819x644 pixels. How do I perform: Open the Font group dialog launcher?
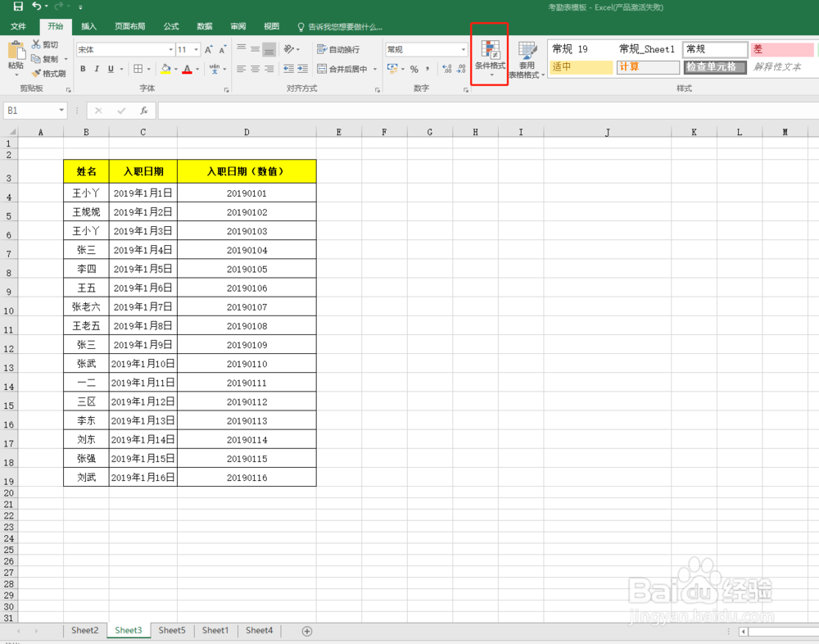click(226, 90)
